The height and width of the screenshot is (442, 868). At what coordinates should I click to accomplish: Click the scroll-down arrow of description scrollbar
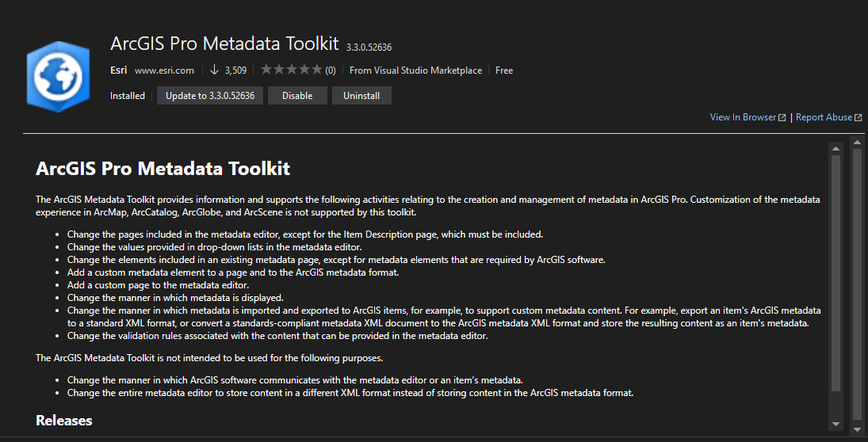coord(835,424)
